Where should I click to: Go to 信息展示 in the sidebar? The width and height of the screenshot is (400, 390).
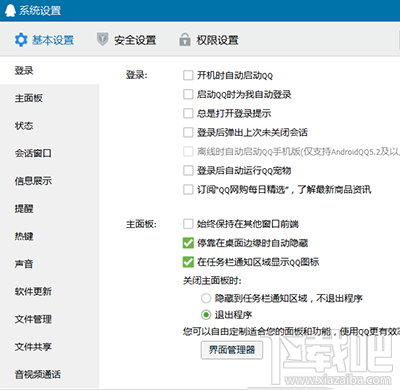[50, 181]
